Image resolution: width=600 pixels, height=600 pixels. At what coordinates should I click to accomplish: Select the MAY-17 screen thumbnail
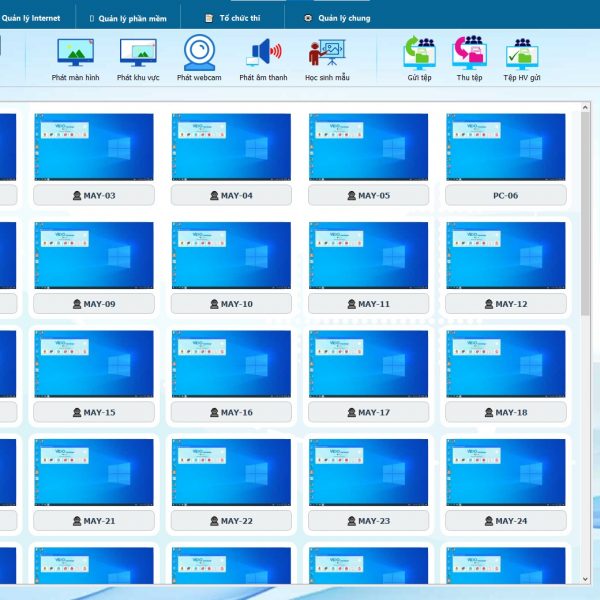coord(368,364)
